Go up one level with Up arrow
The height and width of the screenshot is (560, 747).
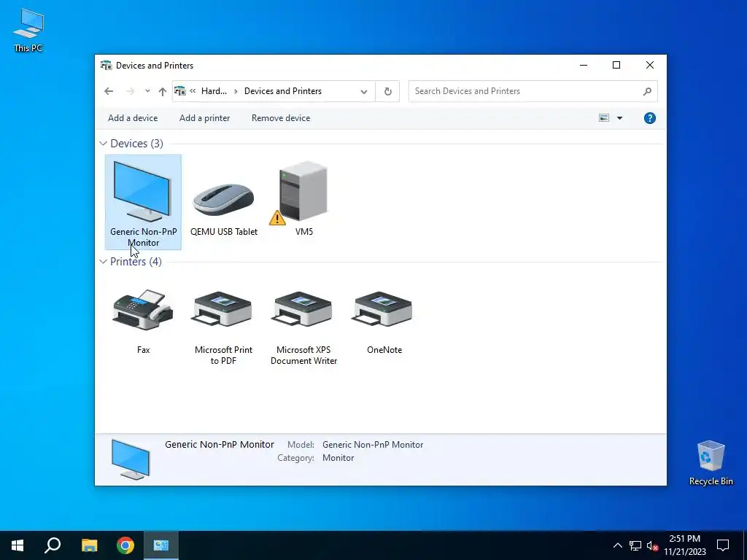(x=163, y=91)
